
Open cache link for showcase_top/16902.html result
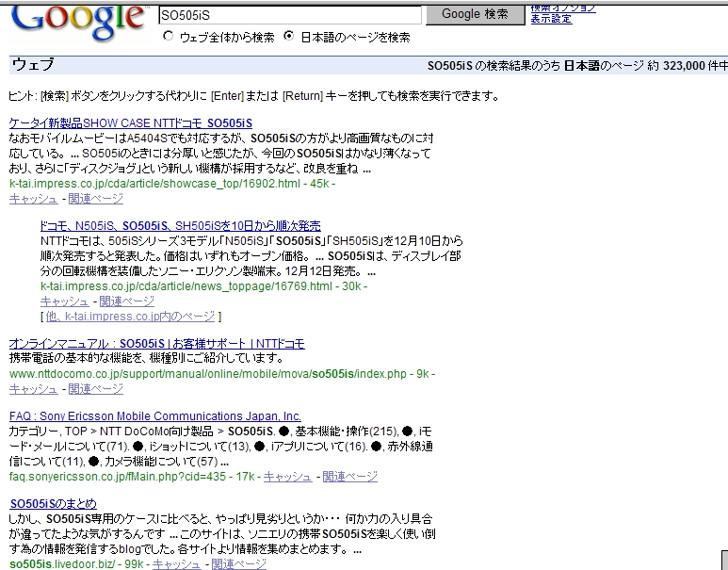point(33,199)
